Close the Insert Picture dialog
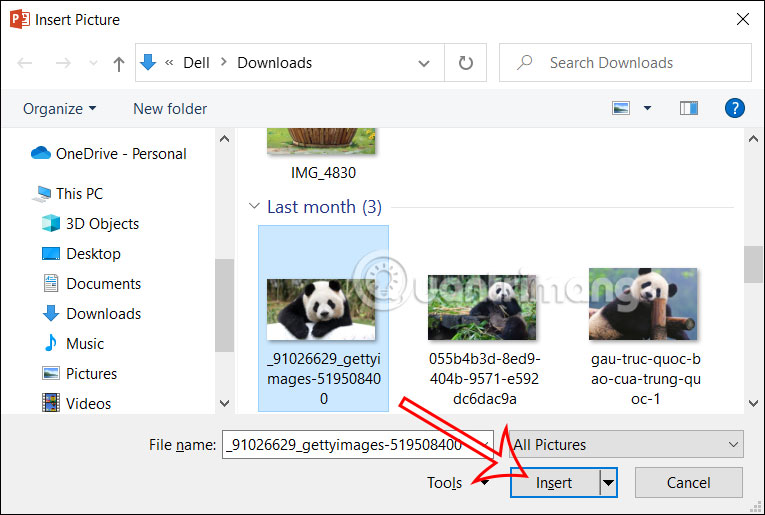Screen dimensions: 765x515 743,19
